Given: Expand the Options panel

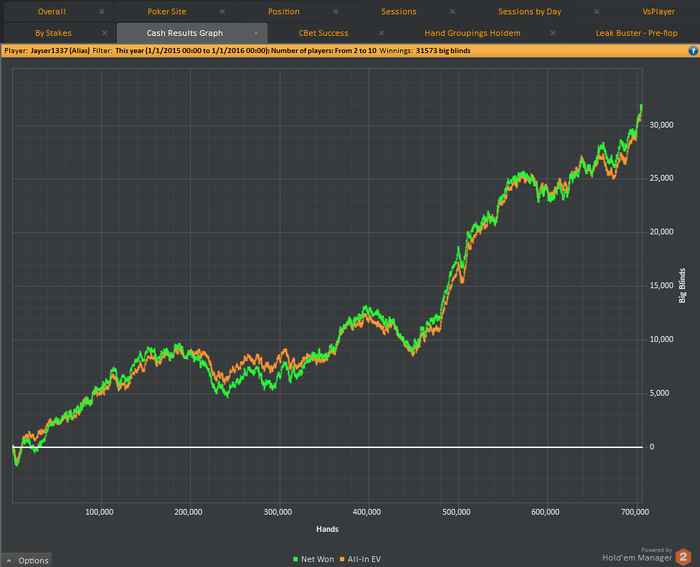Looking at the screenshot, I should (28, 560).
